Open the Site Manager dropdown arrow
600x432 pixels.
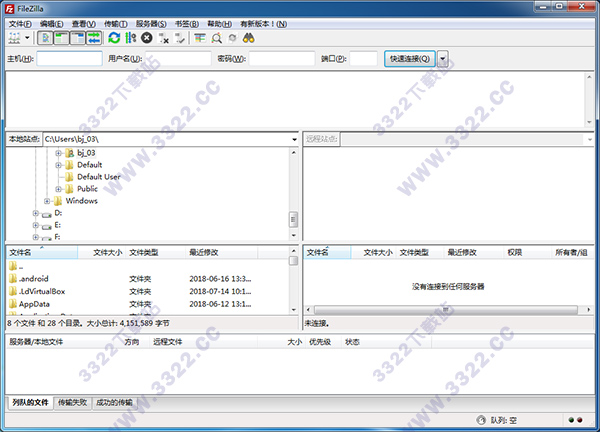pos(27,38)
